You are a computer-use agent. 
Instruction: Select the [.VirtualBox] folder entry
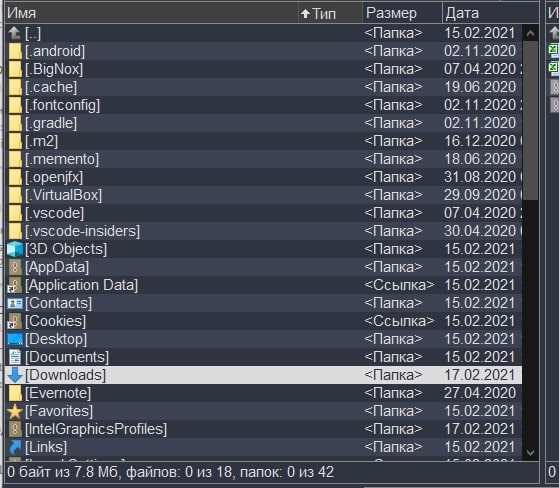[263, 195]
